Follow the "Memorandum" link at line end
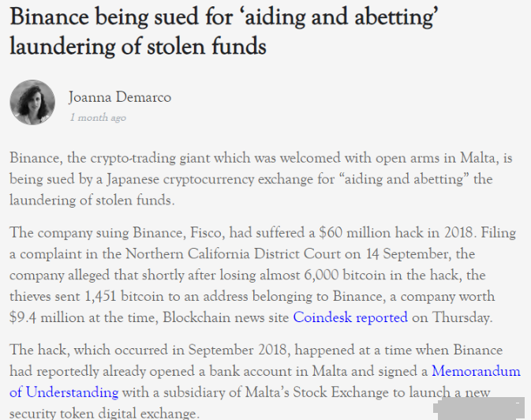This screenshot has height=420, width=531. click(476, 371)
